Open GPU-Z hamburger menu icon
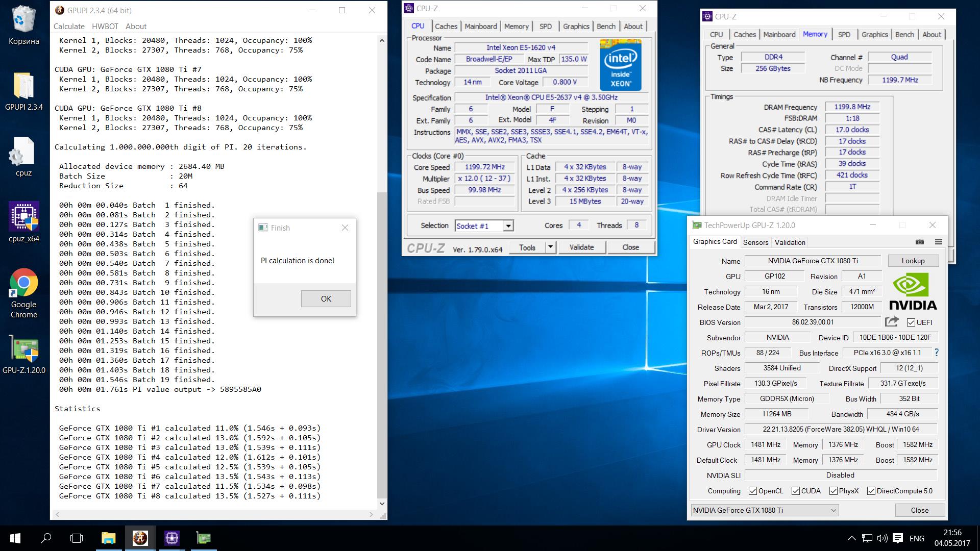980x551 pixels. point(938,242)
